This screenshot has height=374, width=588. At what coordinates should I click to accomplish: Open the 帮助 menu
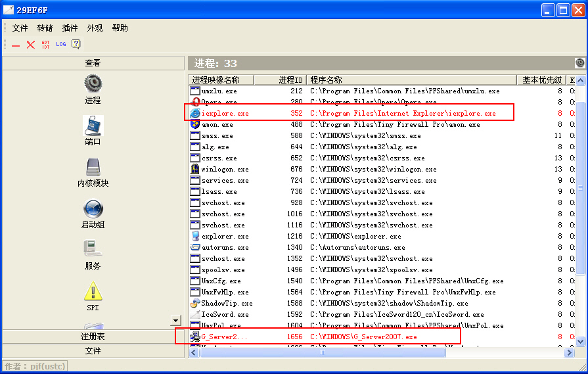point(120,28)
